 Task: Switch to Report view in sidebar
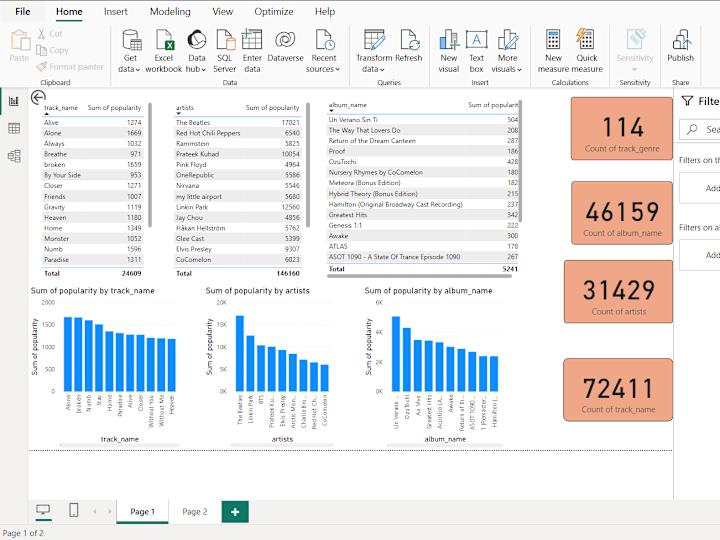[14, 101]
